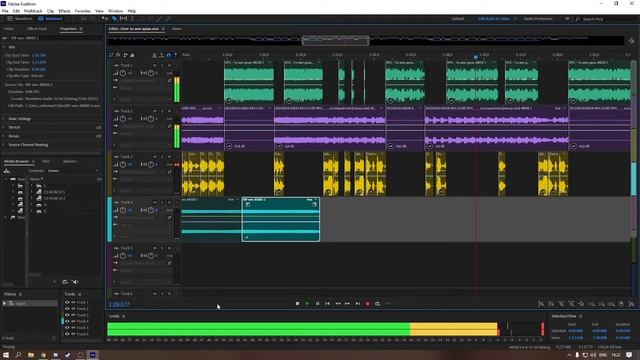Switch to the Mixer tab

coord(177,29)
